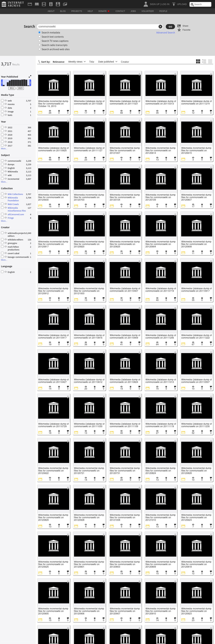
Task: Click the SIGN UP link
Action: click(154, 4)
